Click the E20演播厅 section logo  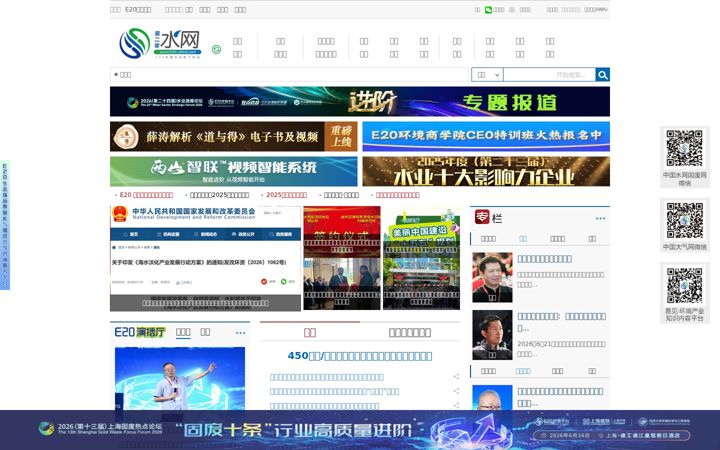pyautogui.click(x=140, y=332)
